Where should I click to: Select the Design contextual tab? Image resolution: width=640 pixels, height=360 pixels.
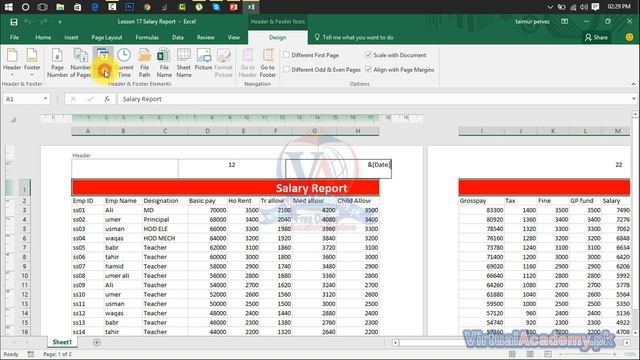[278, 37]
